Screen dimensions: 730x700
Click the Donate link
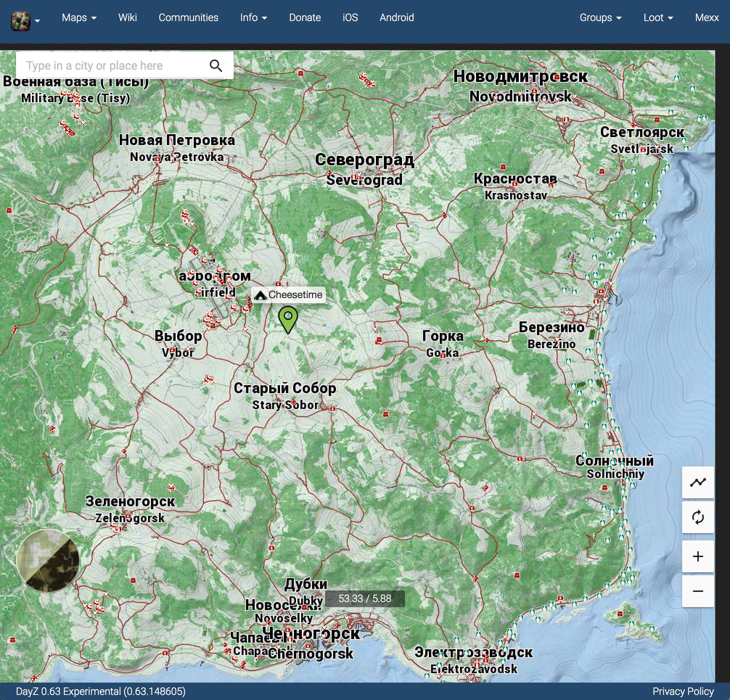point(305,17)
